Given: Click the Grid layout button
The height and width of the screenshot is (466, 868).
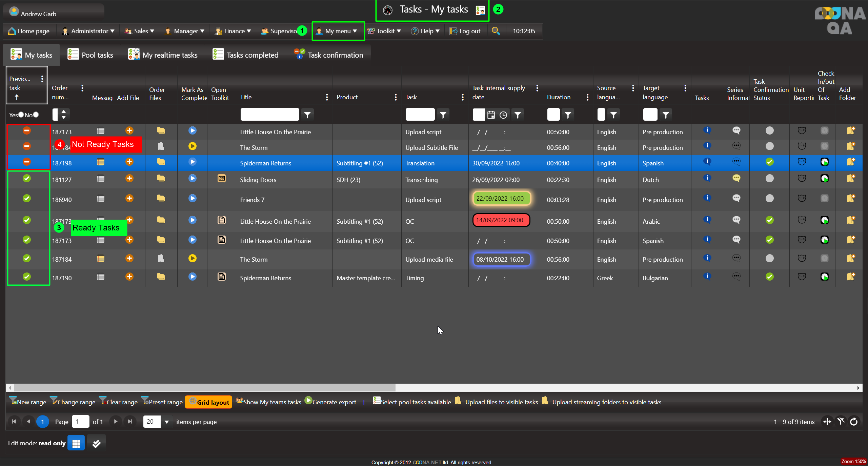Looking at the screenshot, I should click(208, 402).
